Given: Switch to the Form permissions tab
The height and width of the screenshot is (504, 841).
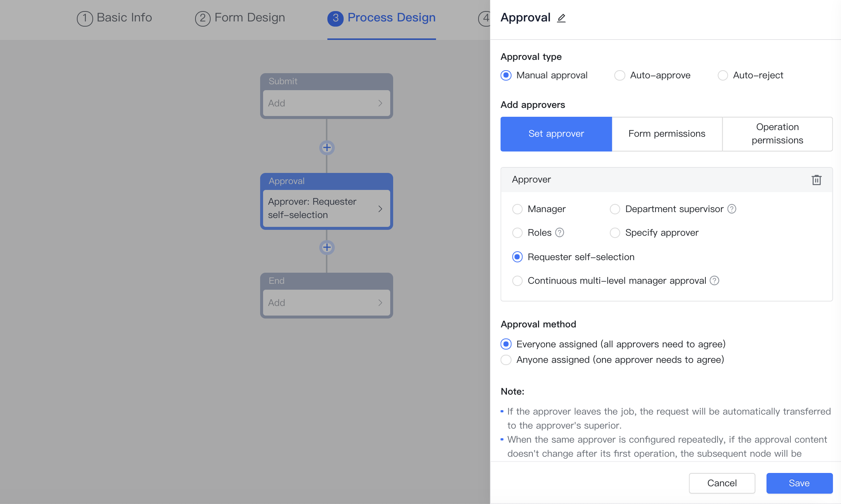Looking at the screenshot, I should click(667, 134).
